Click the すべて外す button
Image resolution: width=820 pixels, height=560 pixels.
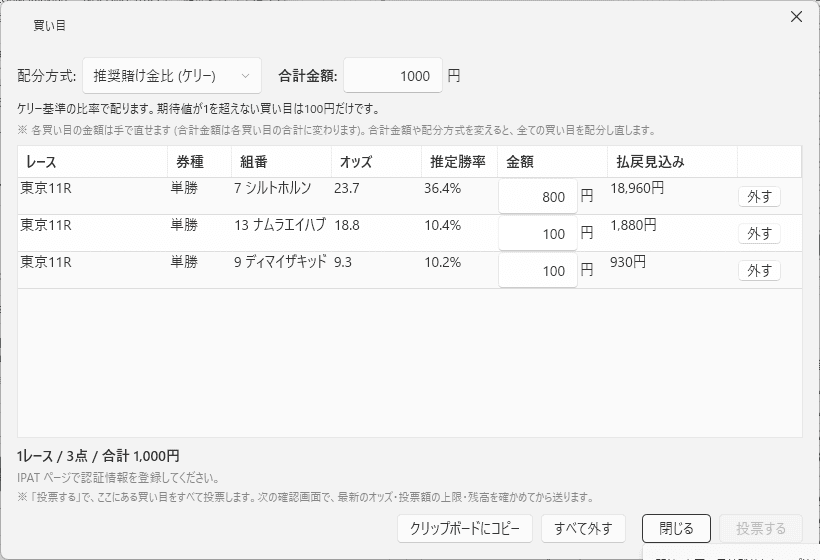click(x=583, y=529)
